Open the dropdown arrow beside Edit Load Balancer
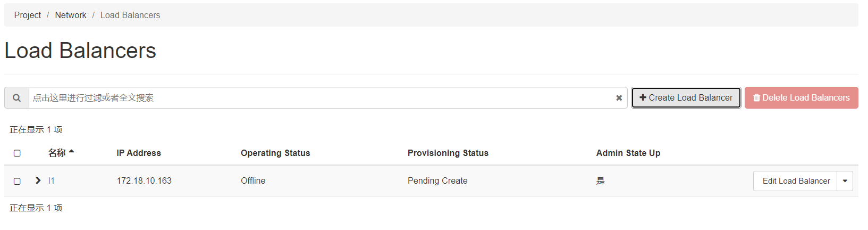This screenshot has width=868, height=230. 845,181
